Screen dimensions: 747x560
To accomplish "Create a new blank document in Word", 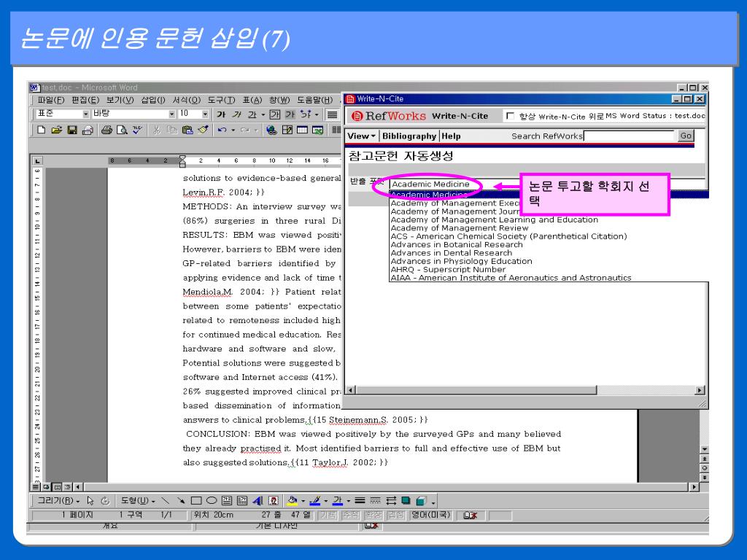I will coord(42,130).
